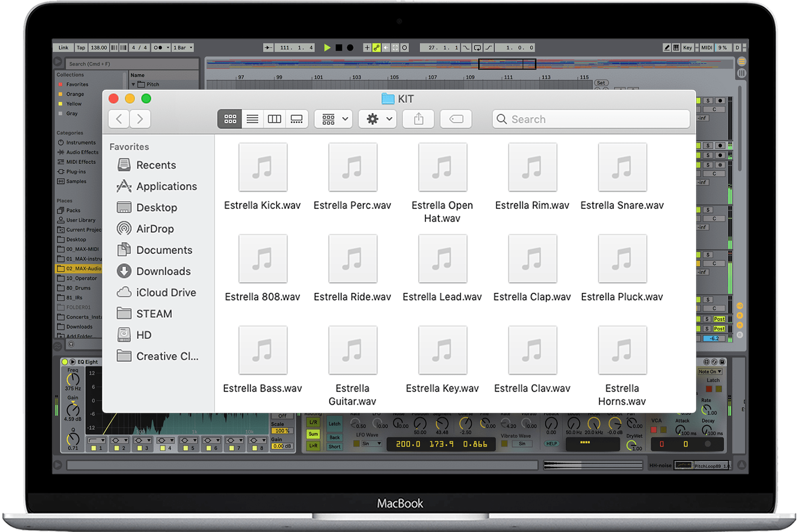Open the Finder action gear menu
The width and height of the screenshot is (799, 532).
click(x=378, y=119)
